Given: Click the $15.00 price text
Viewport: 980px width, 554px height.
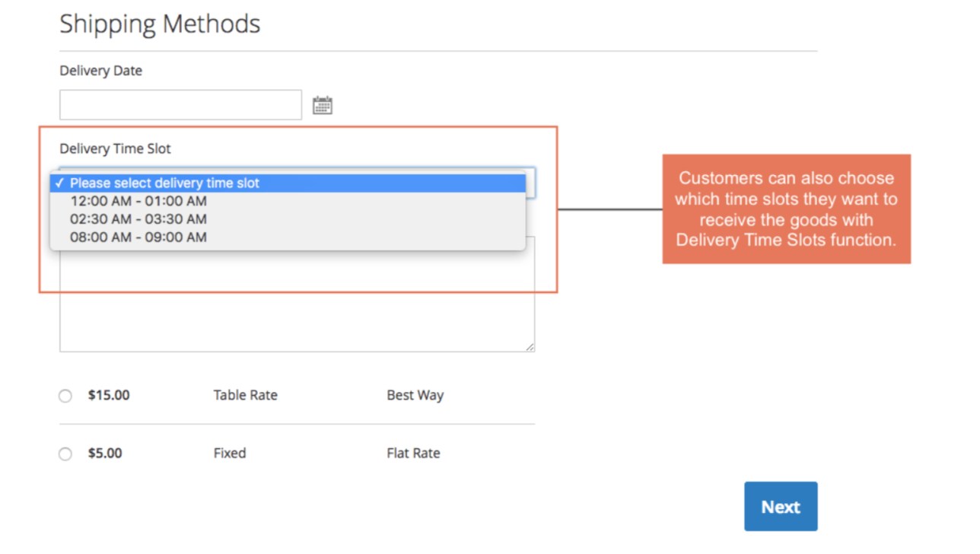Looking at the screenshot, I should pyautogui.click(x=109, y=396).
